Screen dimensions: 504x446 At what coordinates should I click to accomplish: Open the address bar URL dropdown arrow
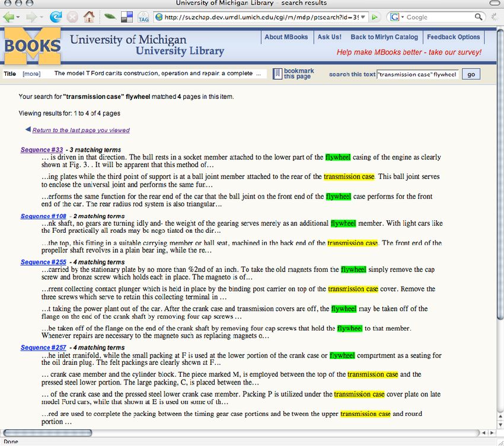[363, 17]
